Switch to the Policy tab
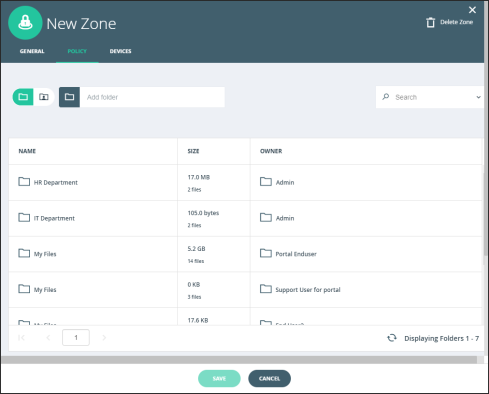 [x=77, y=51]
